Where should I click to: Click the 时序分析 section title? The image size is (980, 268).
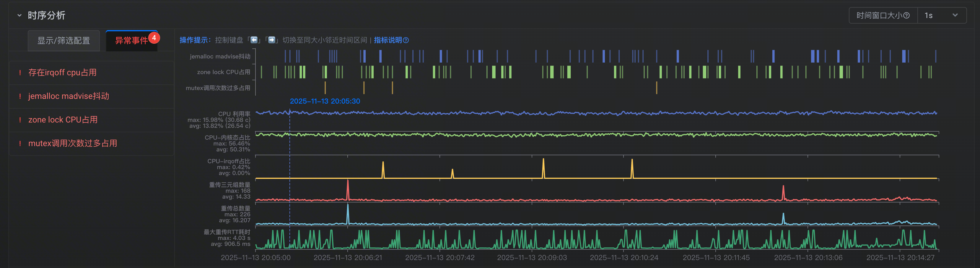[46, 16]
